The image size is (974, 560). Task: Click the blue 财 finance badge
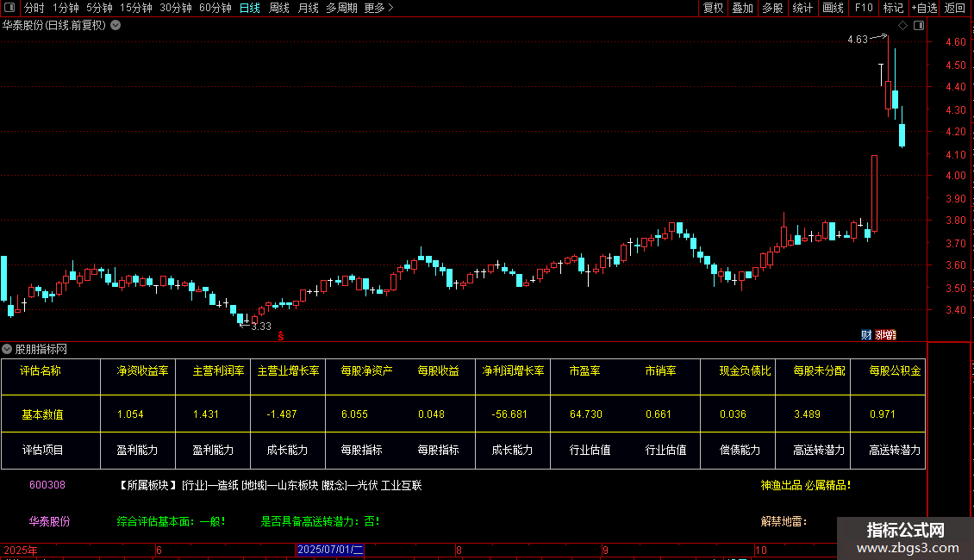click(x=866, y=334)
